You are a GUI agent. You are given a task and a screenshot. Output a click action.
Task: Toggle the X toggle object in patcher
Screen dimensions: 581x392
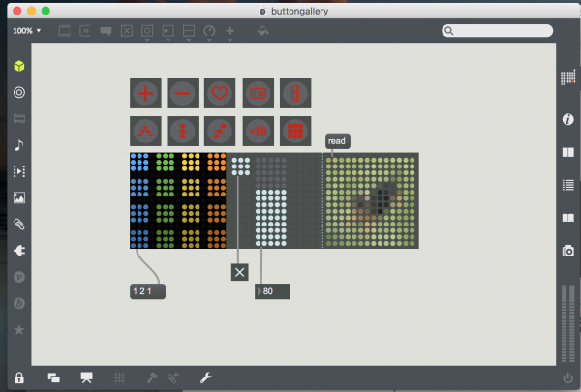tap(240, 272)
